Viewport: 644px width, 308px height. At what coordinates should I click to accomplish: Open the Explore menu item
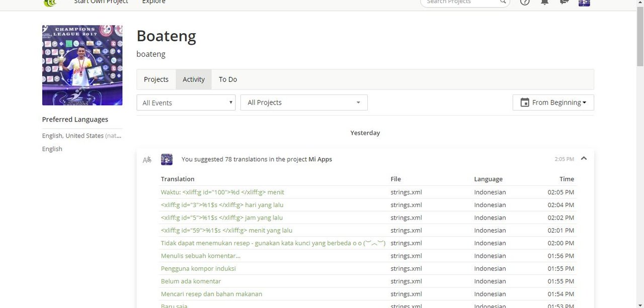click(x=153, y=2)
